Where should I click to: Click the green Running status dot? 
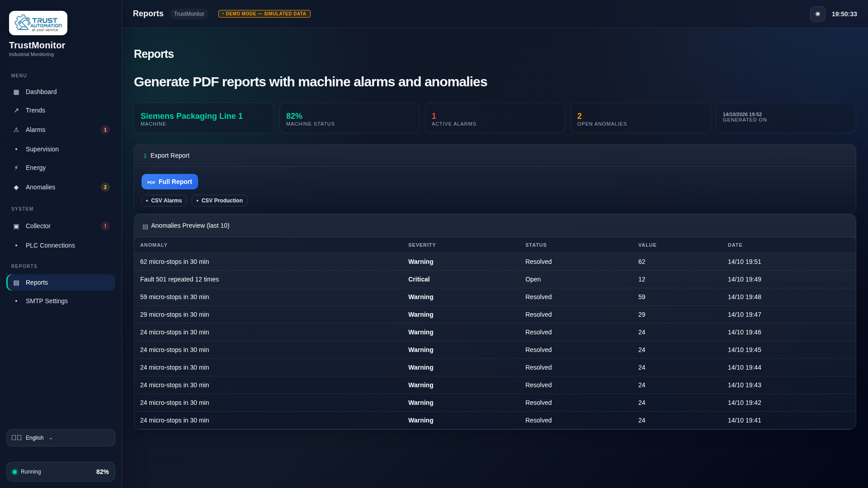tap(14, 472)
